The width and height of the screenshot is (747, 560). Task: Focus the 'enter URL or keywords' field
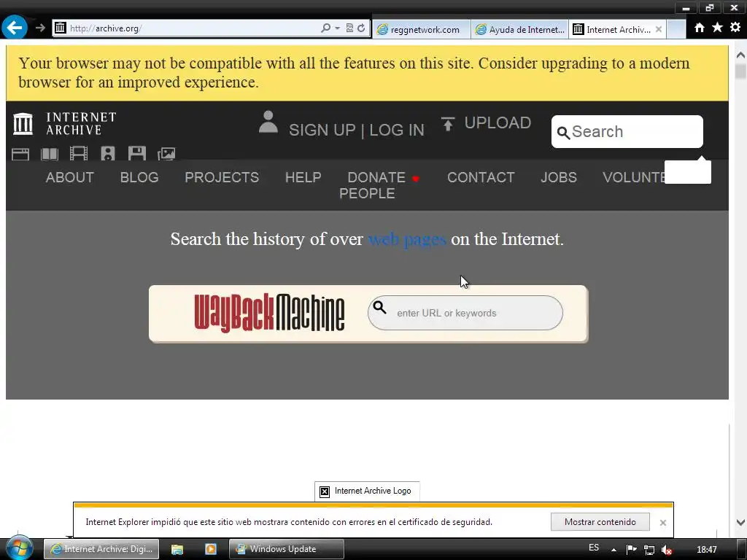coord(465,313)
